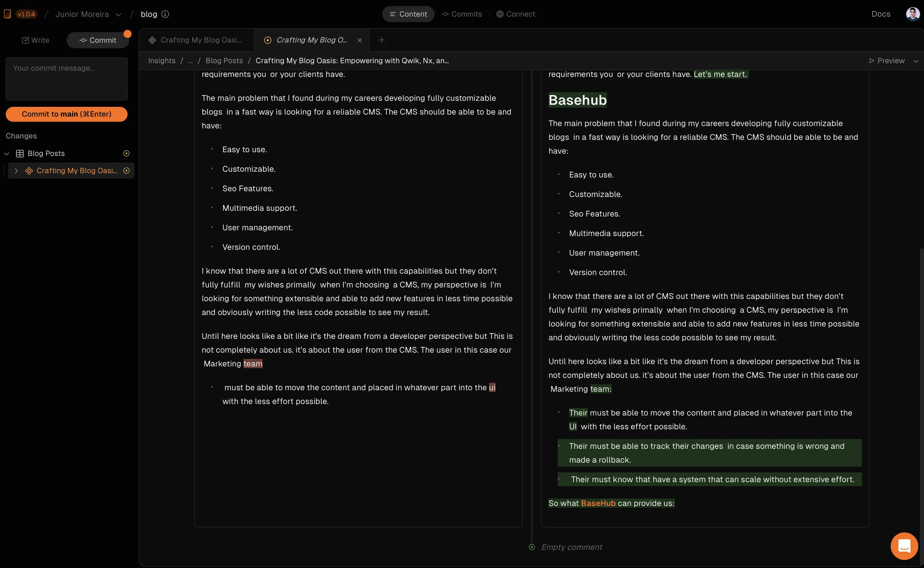Click the Preview button
Viewport: 924px width, 568px height.
point(887,61)
